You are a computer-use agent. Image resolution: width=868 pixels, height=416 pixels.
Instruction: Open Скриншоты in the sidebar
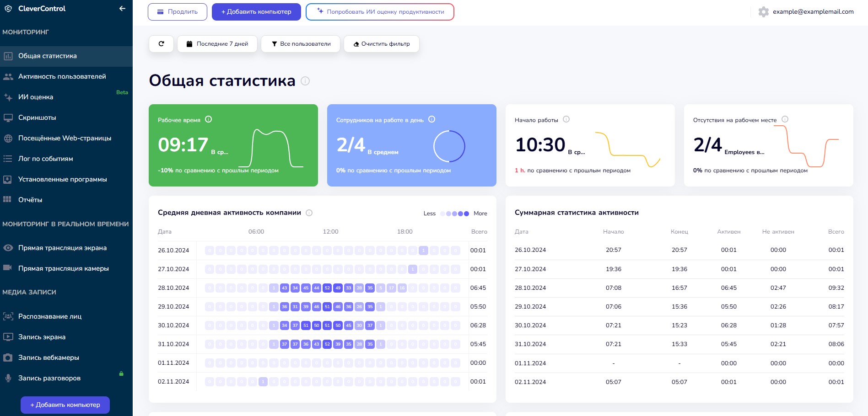pyautogui.click(x=37, y=117)
